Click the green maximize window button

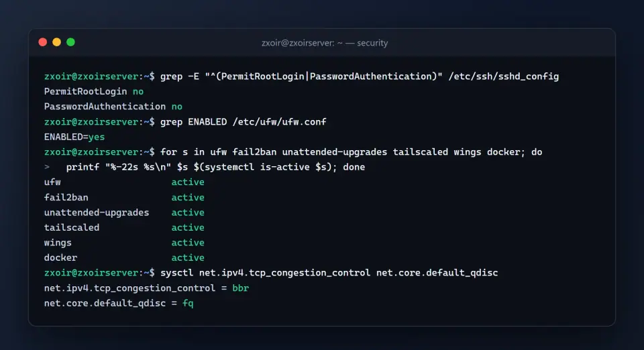coord(70,42)
